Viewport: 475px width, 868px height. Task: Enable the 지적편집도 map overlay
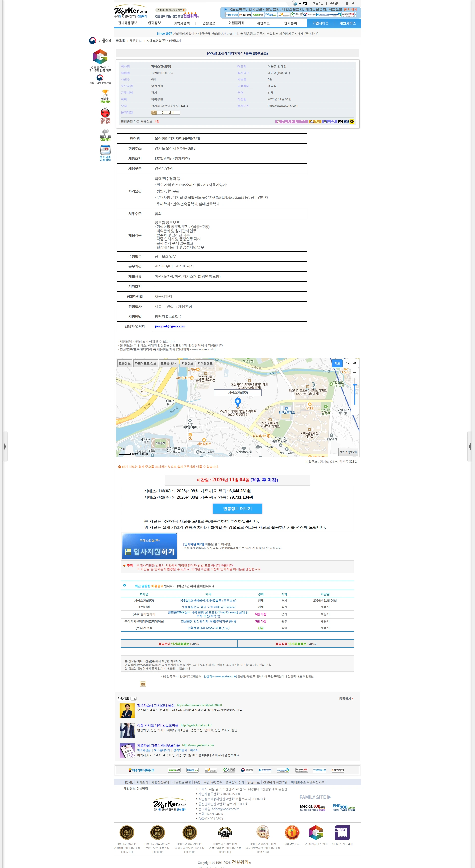pos(205,364)
